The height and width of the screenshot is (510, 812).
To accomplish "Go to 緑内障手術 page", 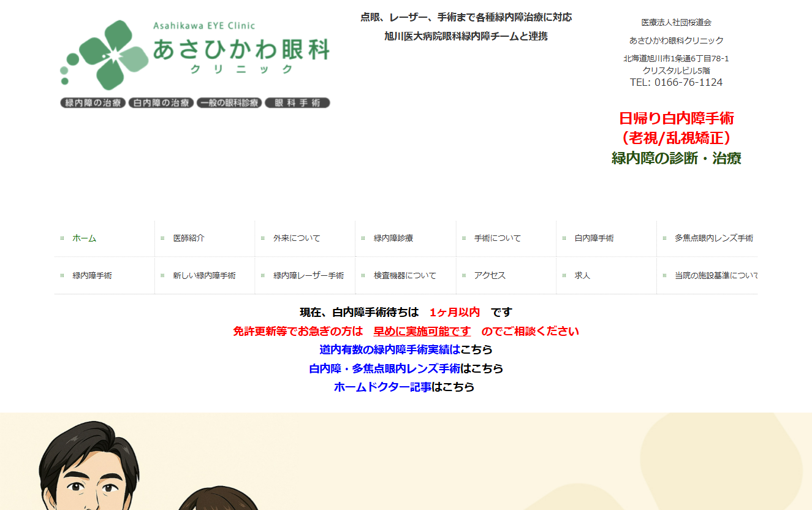I will 92,276.
